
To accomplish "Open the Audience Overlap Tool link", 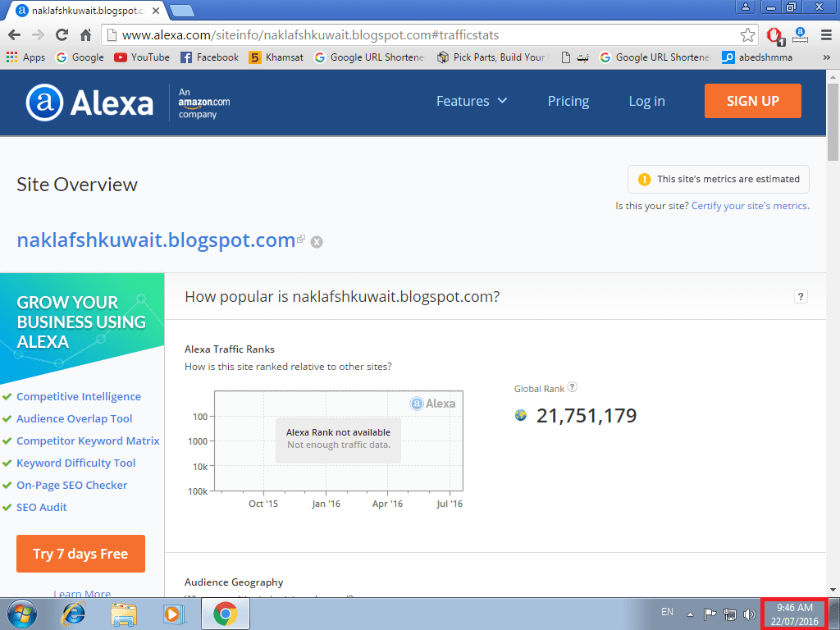I will click(75, 419).
